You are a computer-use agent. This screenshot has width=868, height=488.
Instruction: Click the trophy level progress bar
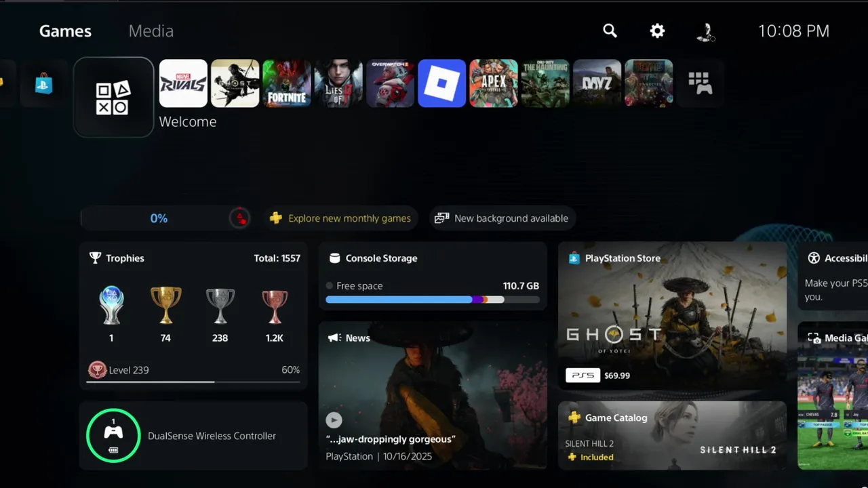point(193,382)
